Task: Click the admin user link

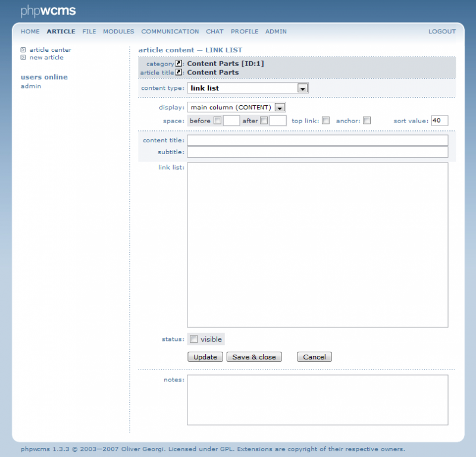Action: pyautogui.click(x=31, y=86)
